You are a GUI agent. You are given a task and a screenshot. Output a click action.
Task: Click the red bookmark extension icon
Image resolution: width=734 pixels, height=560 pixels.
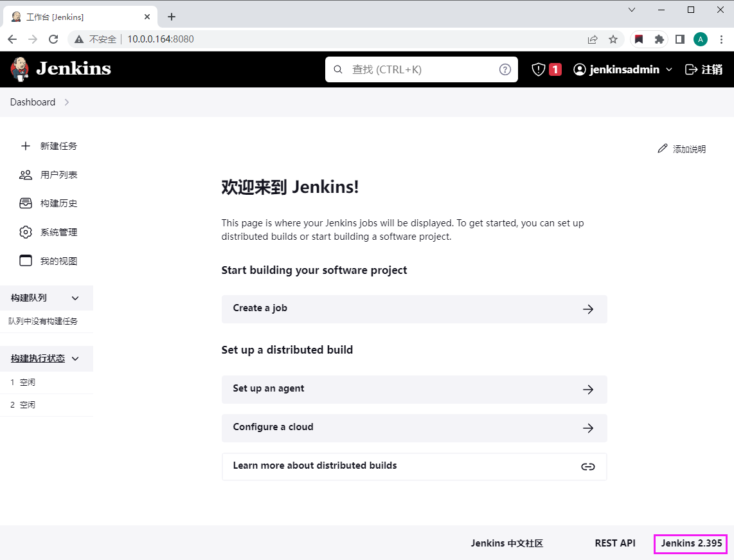tap(639, 39)
